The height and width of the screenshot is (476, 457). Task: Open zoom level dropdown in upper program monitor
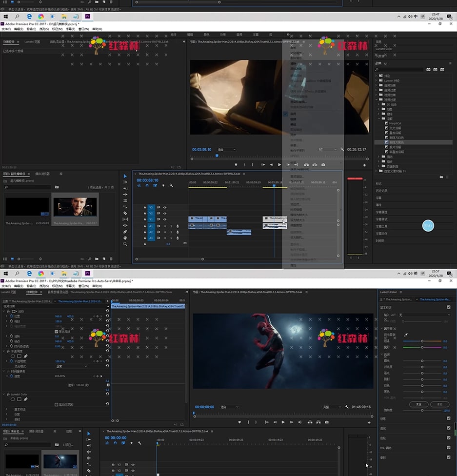coord(227,150)
